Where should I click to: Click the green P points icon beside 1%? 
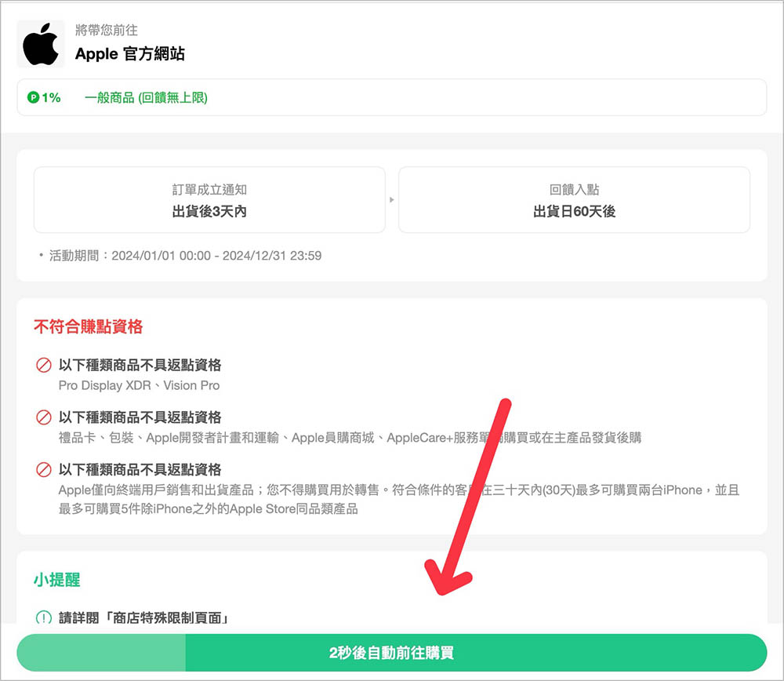click(33, 97)
